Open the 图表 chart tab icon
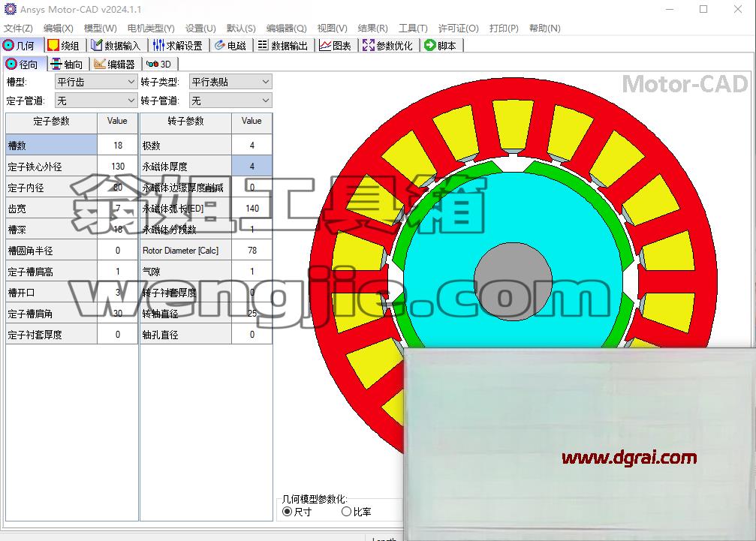This screenshot has width=756, height=541. 325,45
